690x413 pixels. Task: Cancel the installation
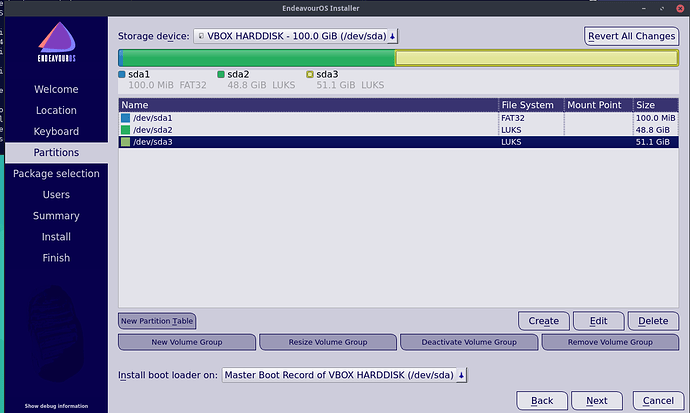coord(658,401)
